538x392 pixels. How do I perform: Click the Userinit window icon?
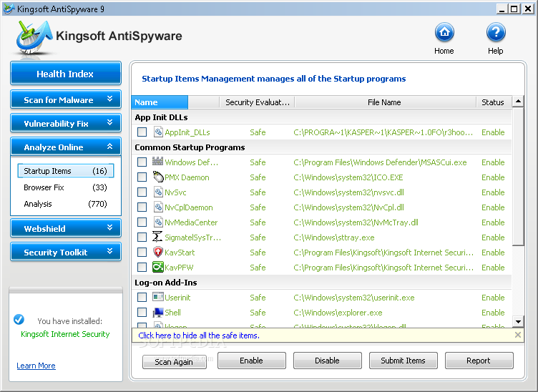click(158, 297)
